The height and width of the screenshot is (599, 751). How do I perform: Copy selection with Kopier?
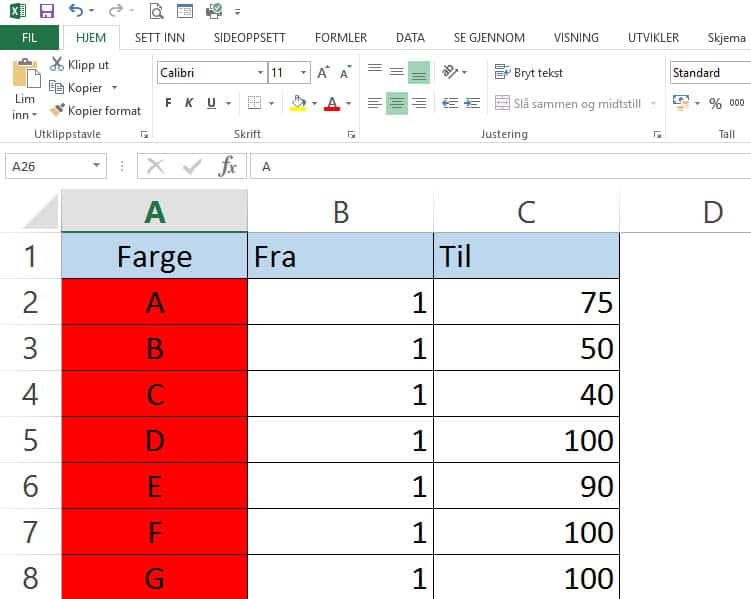(x=76, y=88)
